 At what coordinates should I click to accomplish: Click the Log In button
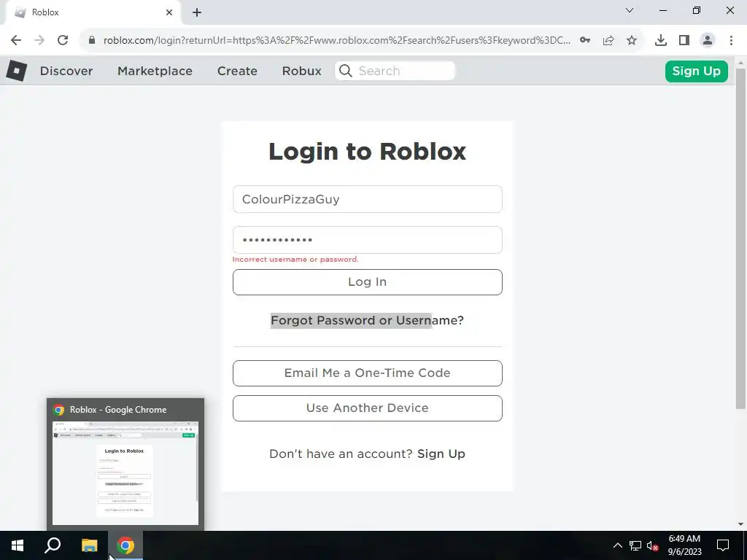pos(368,282)
